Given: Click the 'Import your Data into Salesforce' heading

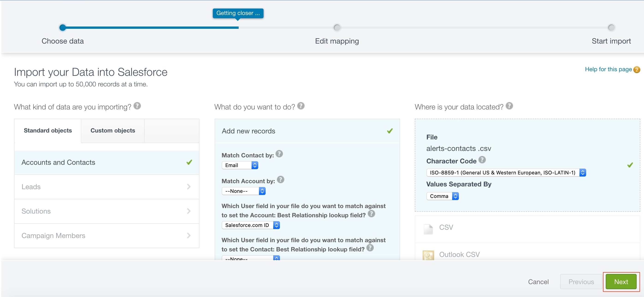Looking at the screenshot, I should (90, 72).
